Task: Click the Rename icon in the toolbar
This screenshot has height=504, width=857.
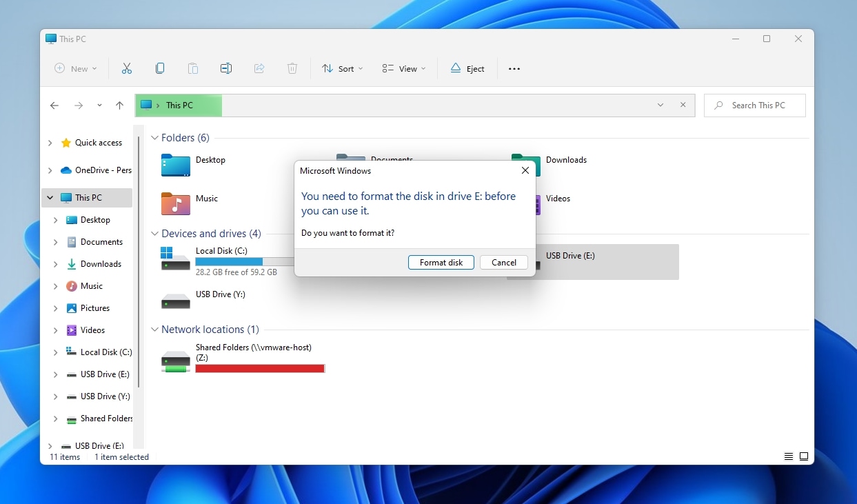Action: click(226, 68)
